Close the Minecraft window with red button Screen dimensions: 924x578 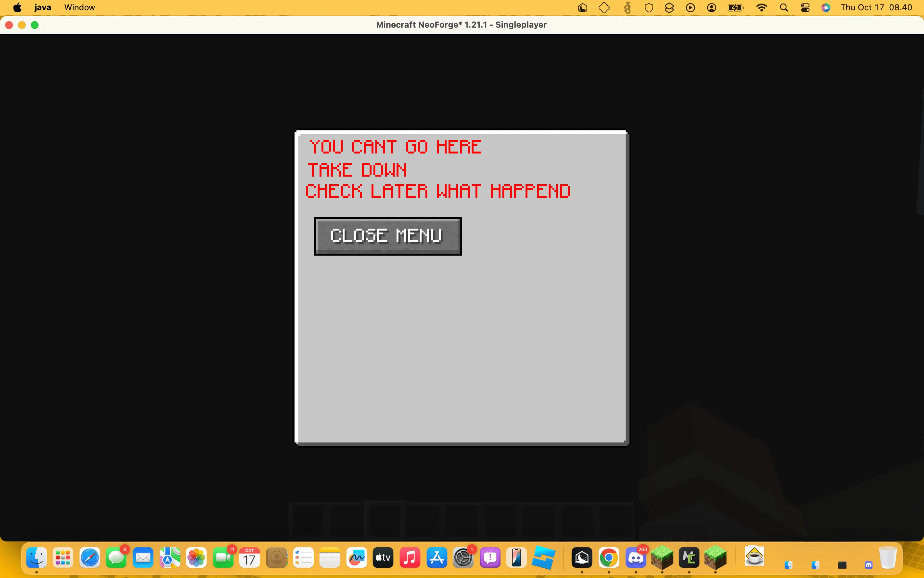[9, 25]
